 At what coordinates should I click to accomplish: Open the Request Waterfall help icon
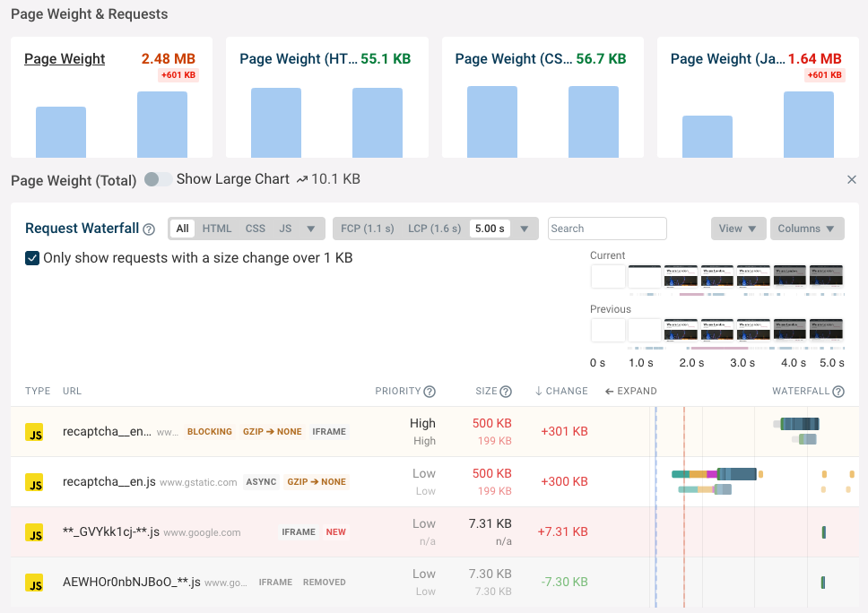pyautogui.click(x=148, y=229)
